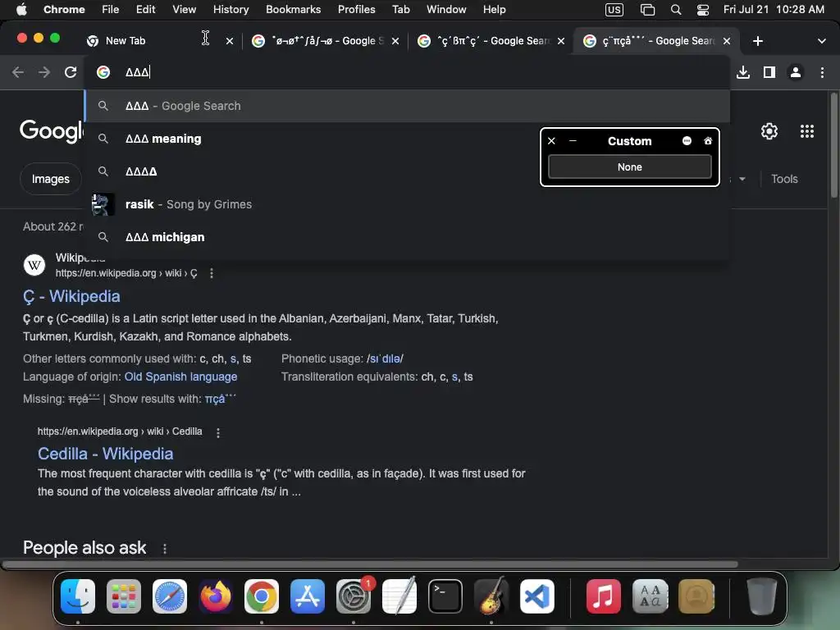Open the search Tools option
Image resolution: width=840 pixels, height=630 pixels.
(x=784, y=179)
